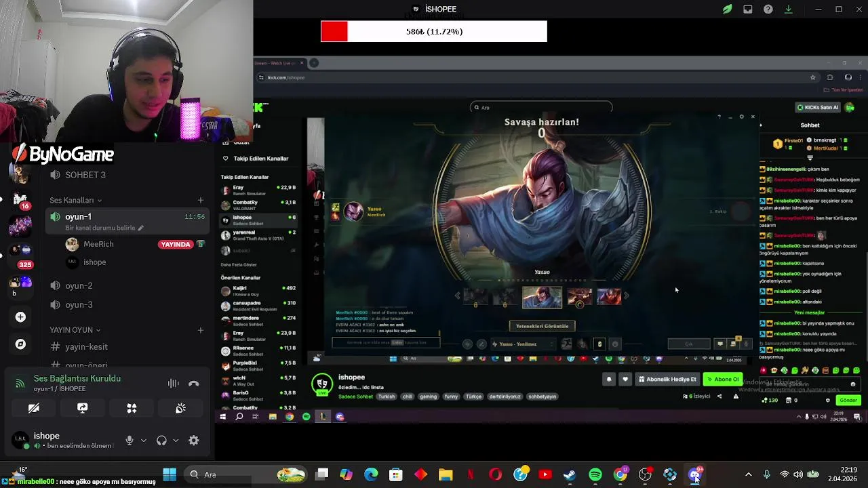Click the green leaf icon in title bar
Viewport: 868px width, 488px height.
tap(727, 9)
